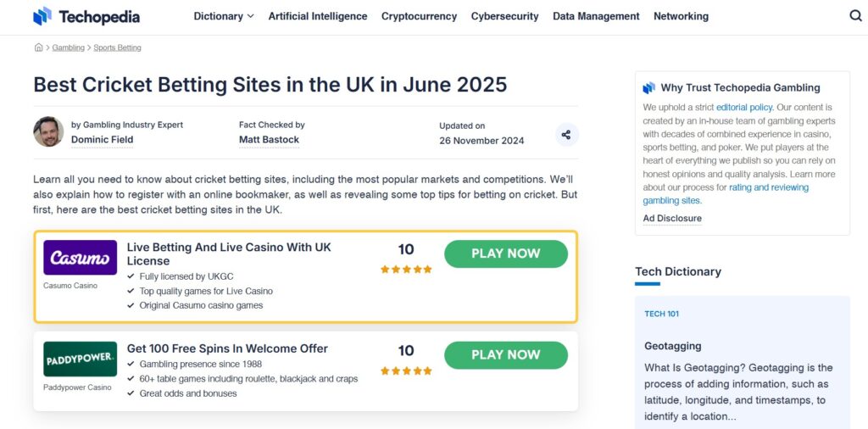
Task: Click 'Why Trust Techopedia Gambling' heading
Action: 741,88
